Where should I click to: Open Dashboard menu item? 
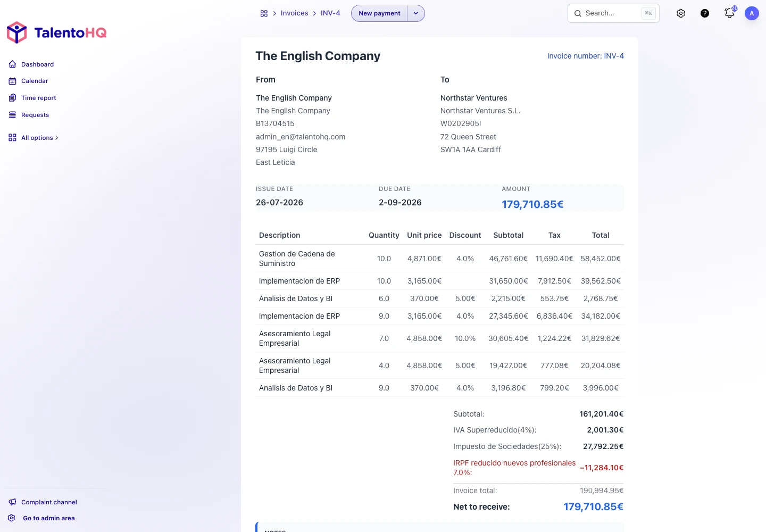coord(37,64)
